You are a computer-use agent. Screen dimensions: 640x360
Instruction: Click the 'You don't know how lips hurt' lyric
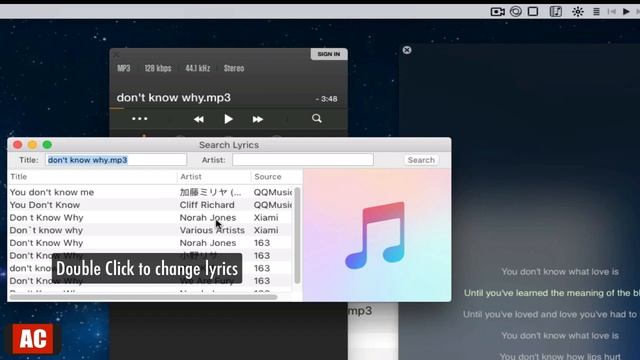[560, 356]
